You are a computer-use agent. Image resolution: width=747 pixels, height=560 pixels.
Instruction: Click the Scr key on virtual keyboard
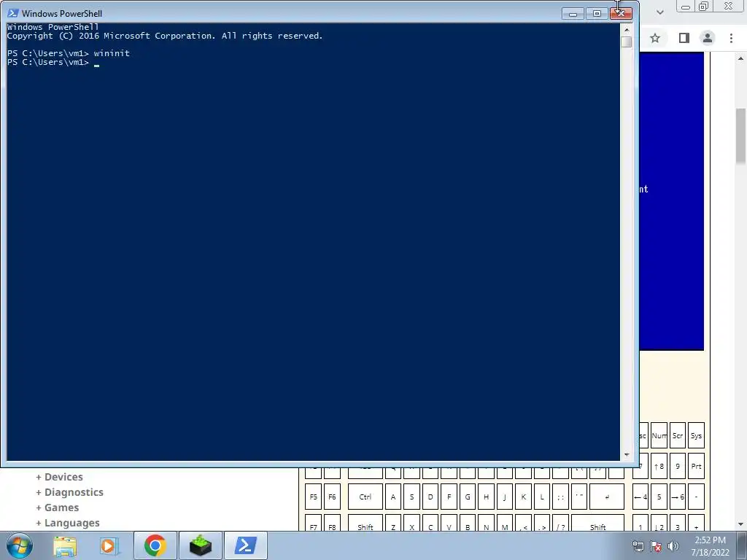coord(678,435)
